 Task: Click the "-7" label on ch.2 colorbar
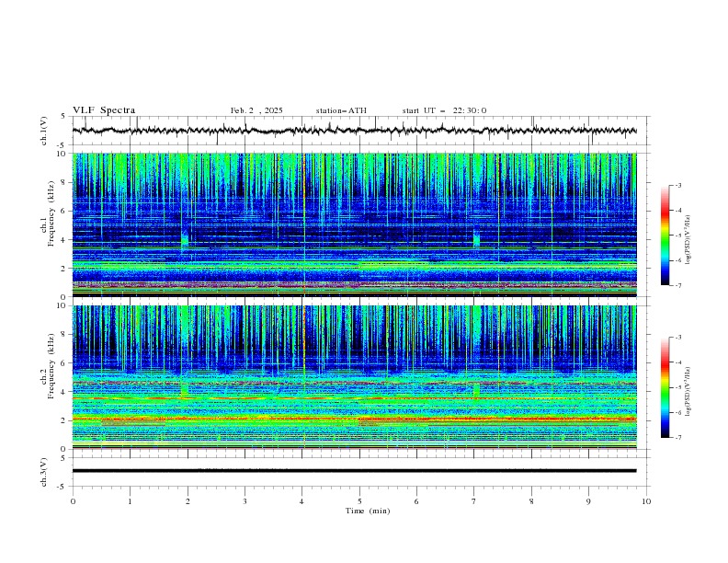pos(677,438)
